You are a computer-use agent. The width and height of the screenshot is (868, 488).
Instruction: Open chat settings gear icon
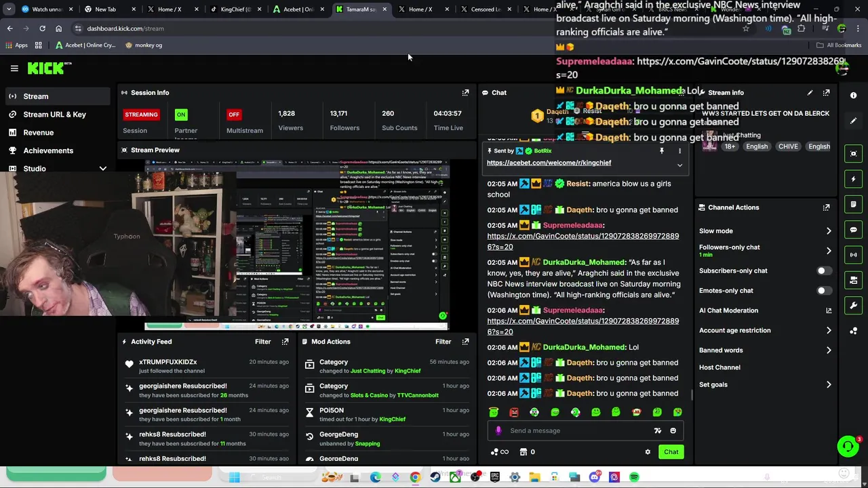coord(648,452)
